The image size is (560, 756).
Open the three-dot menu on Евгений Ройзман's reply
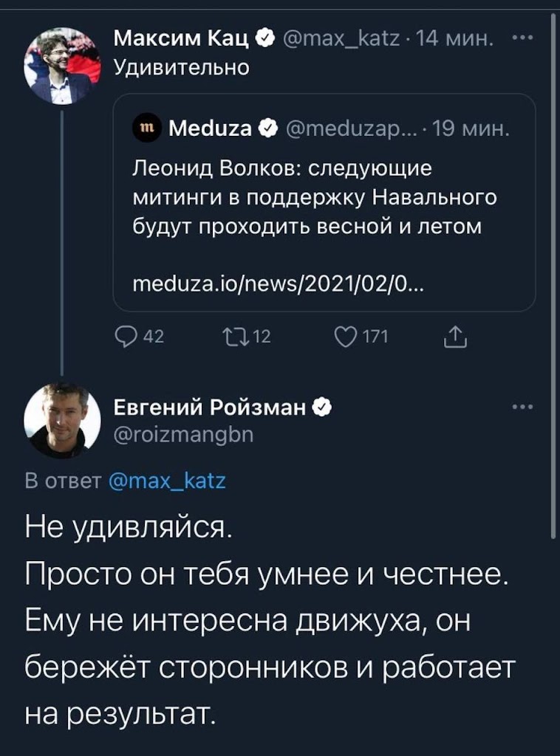pyautogui.click(x=523, y=407)
